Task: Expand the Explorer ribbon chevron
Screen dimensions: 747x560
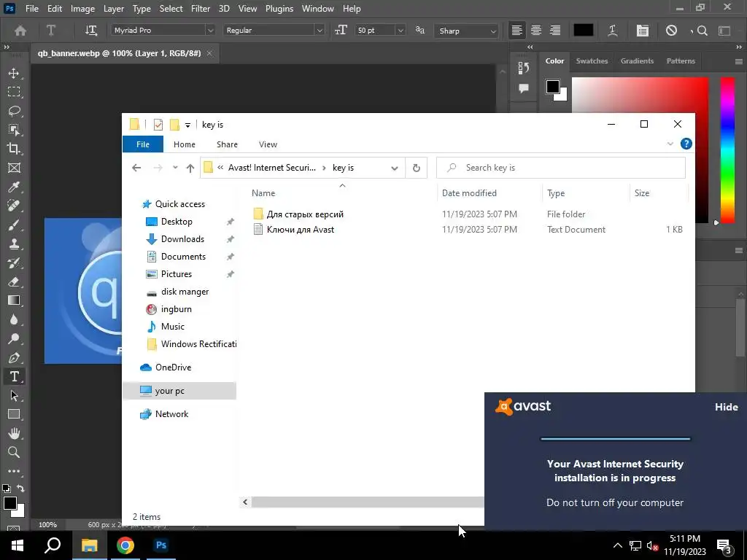Action: [670, 144]
